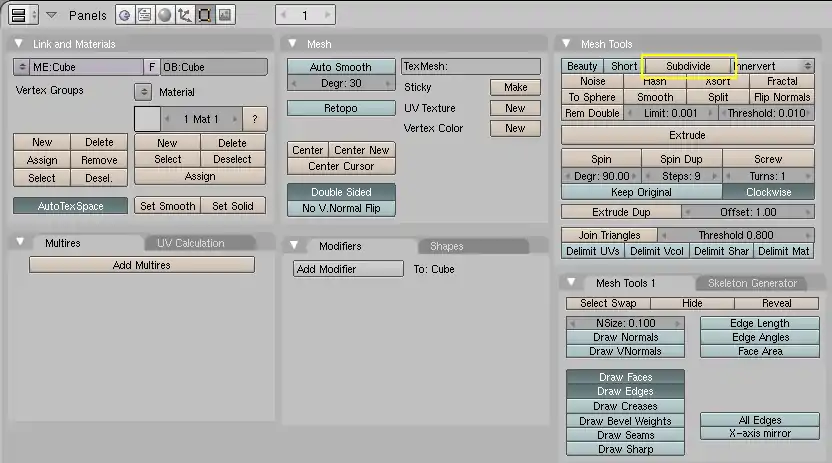Toggle No V.Normal Flip
Image resolution: width=832 pixels, height=463 pixels.
tap(341, 208)
